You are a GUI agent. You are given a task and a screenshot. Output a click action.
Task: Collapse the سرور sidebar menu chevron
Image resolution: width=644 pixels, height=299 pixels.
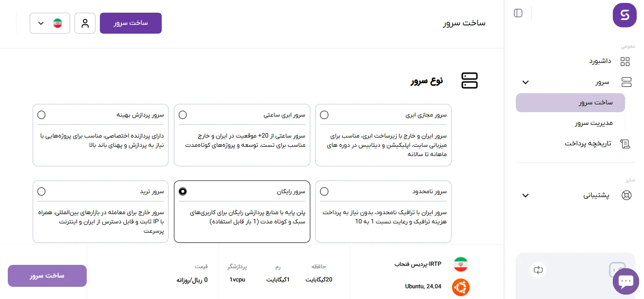pyautogui.click(x=525, y=82)
